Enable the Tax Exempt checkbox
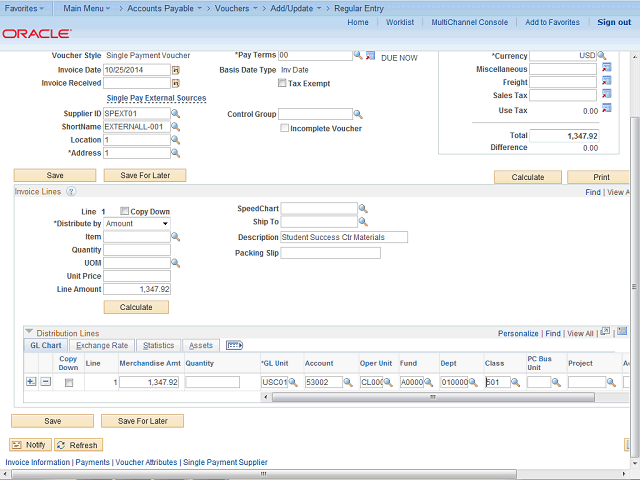The width and height of the screenshot is (640, 480). point(282,84)
